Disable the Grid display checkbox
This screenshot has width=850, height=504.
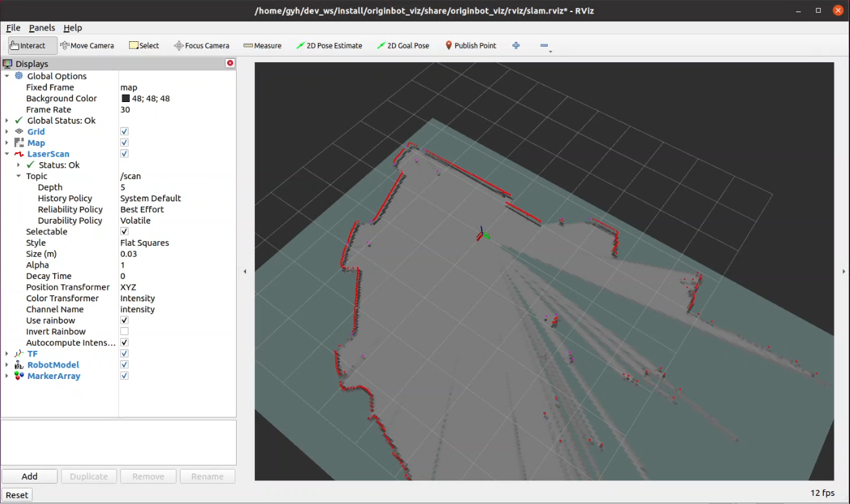124,132
